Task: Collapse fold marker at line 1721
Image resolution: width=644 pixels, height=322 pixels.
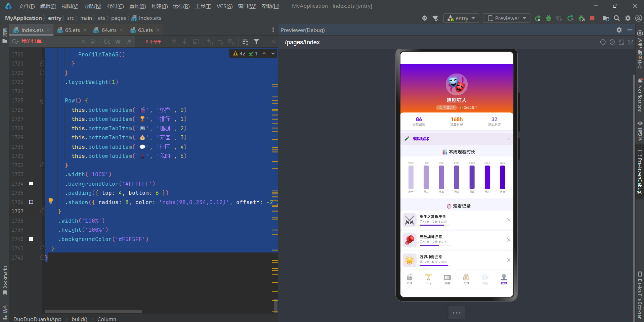Action: click(x=42, y=63)
